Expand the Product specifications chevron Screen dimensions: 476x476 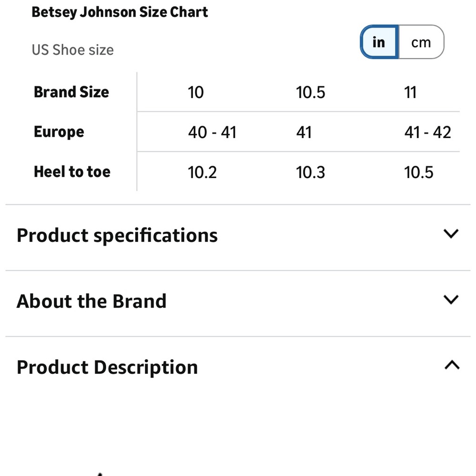click(x=451, y=234)
